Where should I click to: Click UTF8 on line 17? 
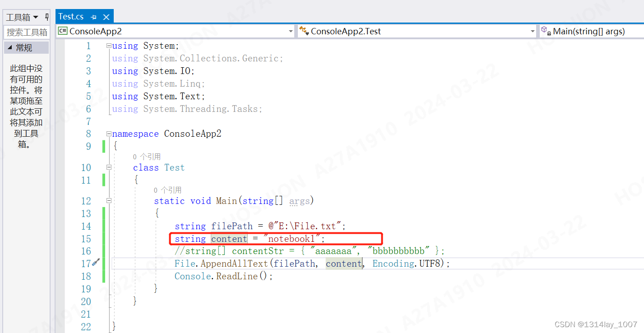pos(430,264)
